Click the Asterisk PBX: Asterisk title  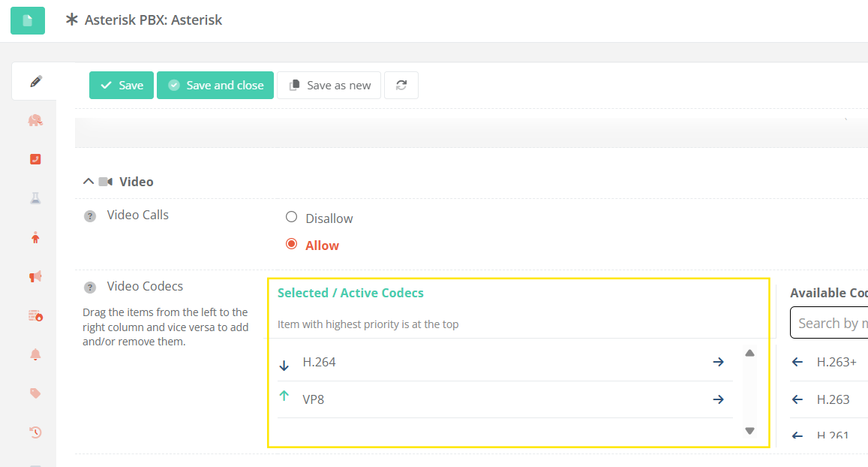(153, 20)
